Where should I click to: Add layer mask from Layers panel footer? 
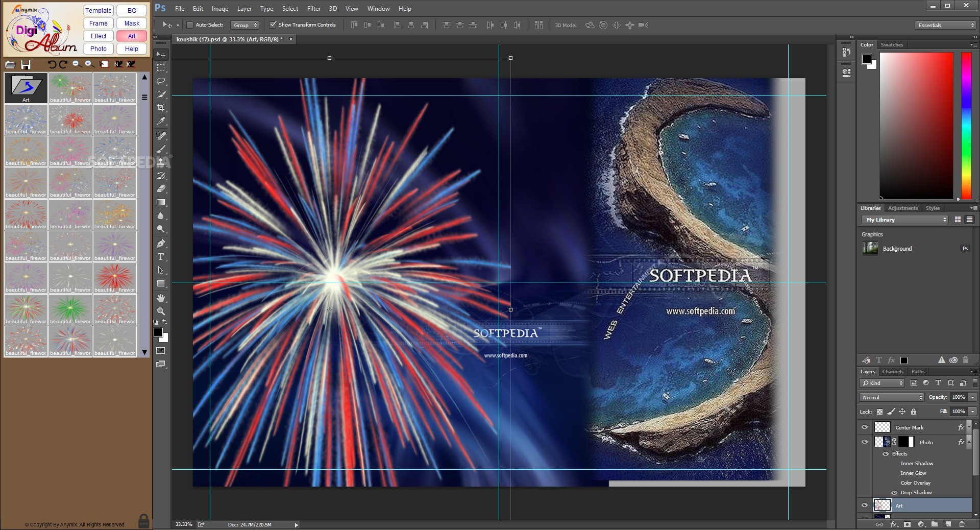[x=907, y=524]
